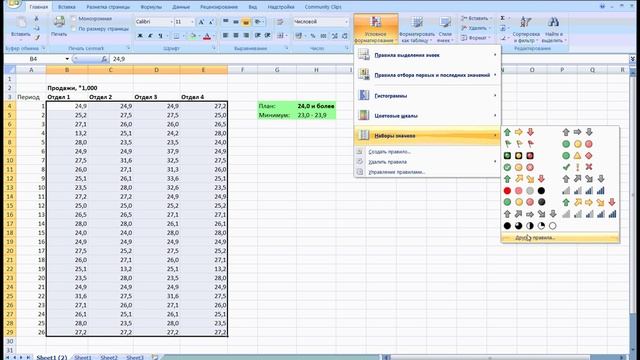Viewport: 640px width, 360px height.
Task: Pick the 3 circled symbols icon set
Action: coord(519,167)
